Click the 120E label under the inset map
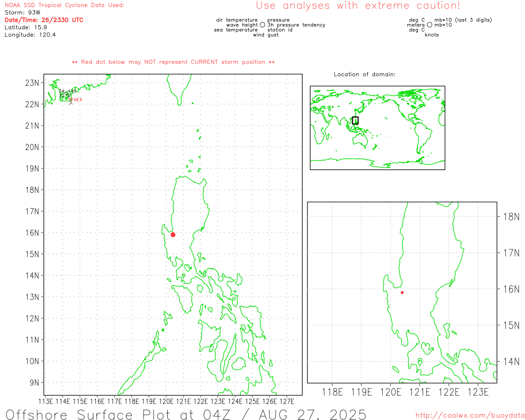This screenshot has width=525, height=420. [391, 392]
